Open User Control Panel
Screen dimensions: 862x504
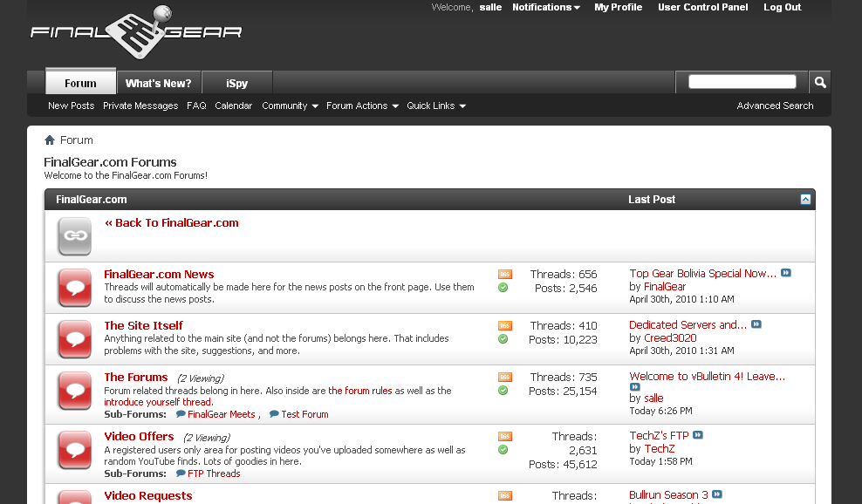[702, 7]
